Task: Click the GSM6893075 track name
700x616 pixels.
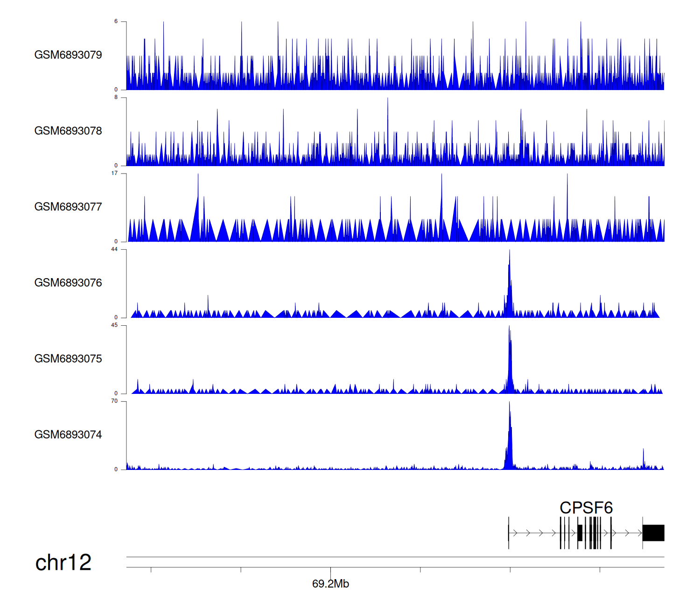Action: tap(68, 359)
